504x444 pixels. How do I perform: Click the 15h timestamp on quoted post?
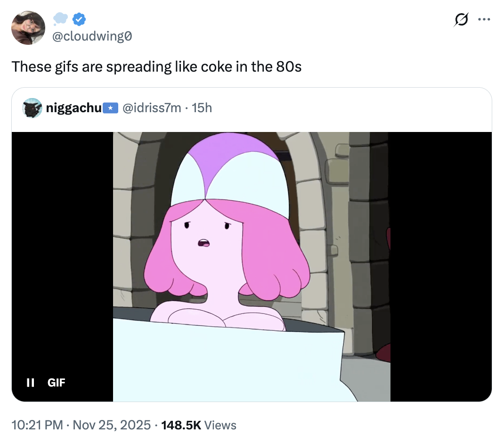(202, 108)
